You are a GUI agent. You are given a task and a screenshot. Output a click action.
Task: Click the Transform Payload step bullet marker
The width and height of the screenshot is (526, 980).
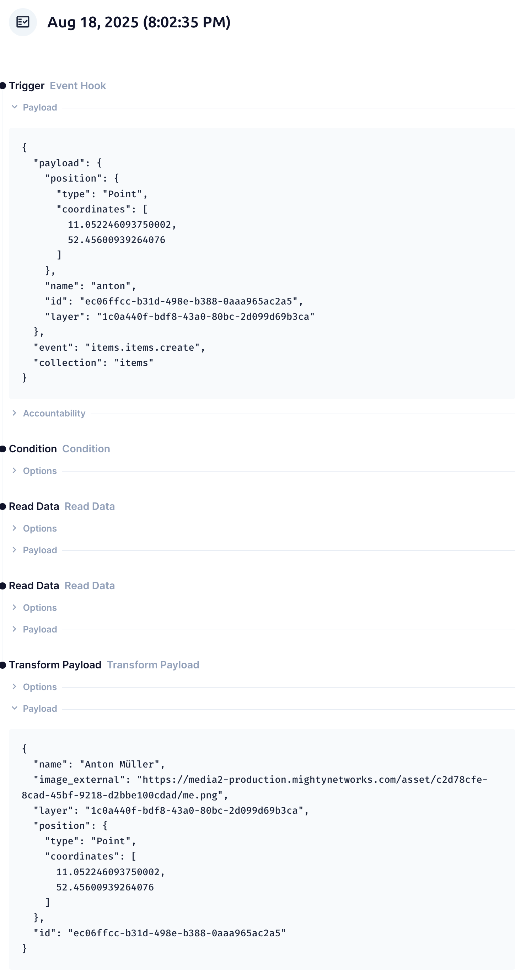click(x=3, y=665)
